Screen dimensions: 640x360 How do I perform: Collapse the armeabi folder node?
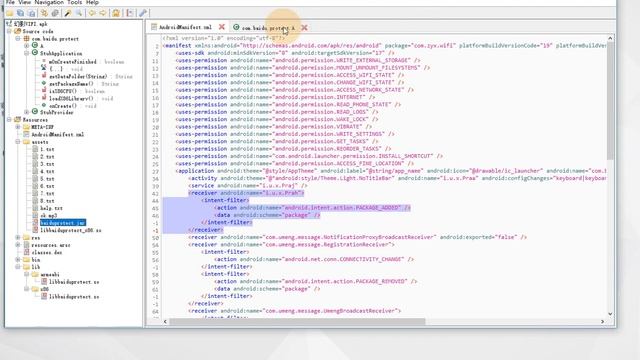click(x=27, y=274)
